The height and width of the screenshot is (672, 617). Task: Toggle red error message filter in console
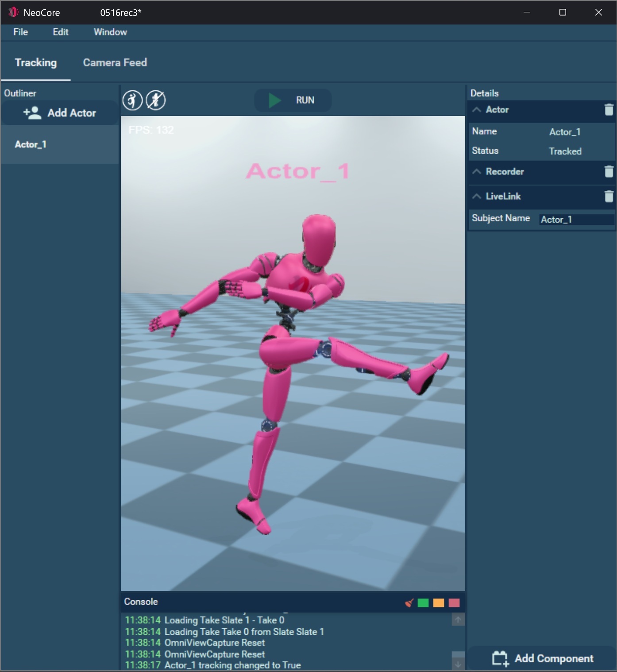click(x=454, y=603)
